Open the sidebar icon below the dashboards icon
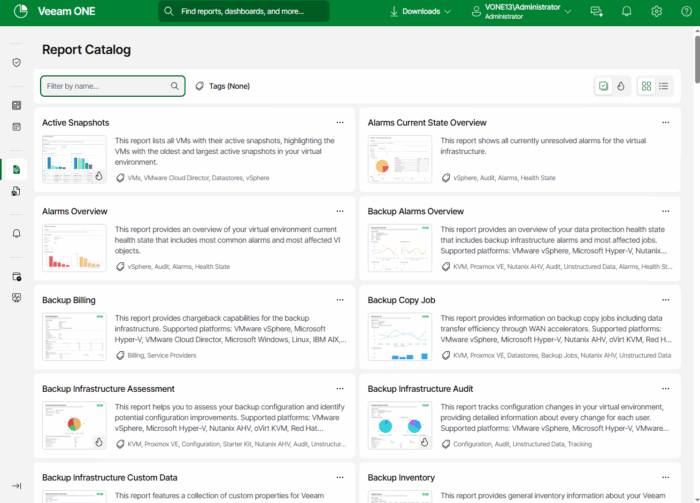 pyautogui.click(x=17, y=127)
